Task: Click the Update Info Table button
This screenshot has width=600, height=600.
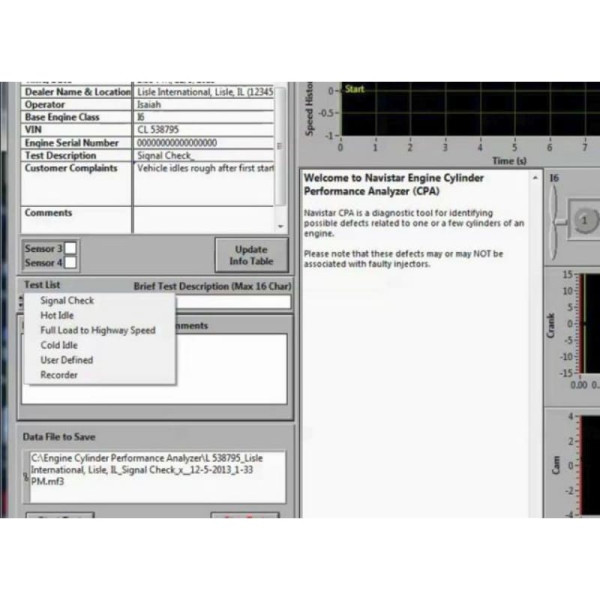Action: click(x=251, y=255)
